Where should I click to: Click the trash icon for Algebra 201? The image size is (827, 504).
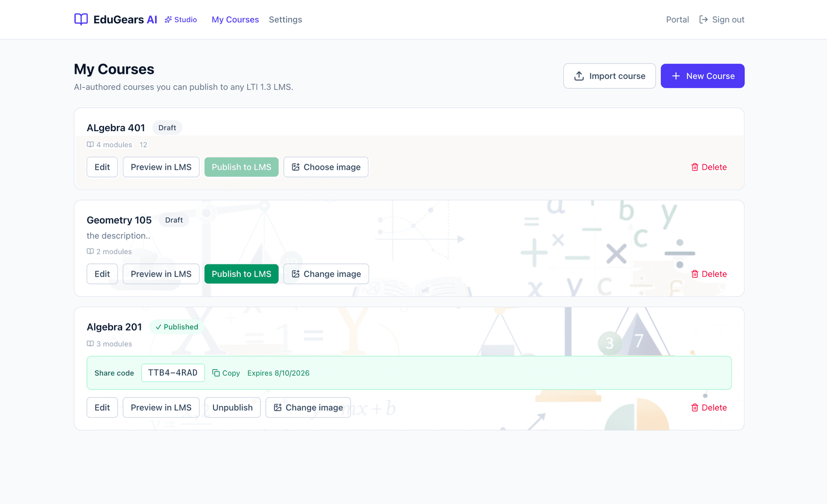pos(695,408)
